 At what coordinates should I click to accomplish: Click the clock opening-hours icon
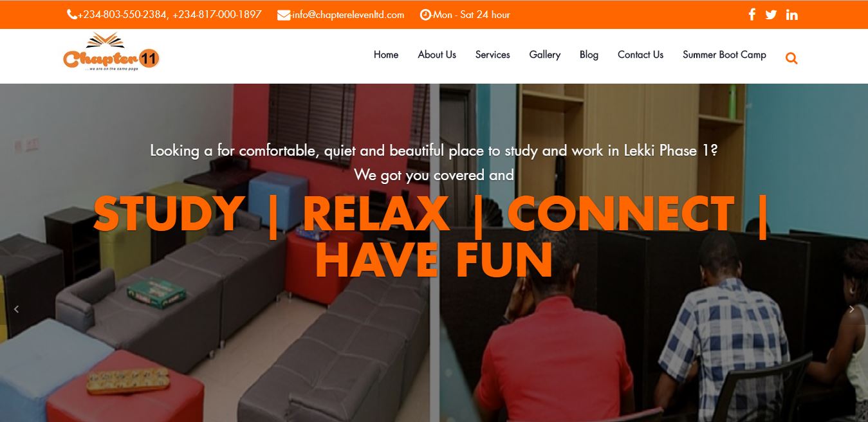425,15
